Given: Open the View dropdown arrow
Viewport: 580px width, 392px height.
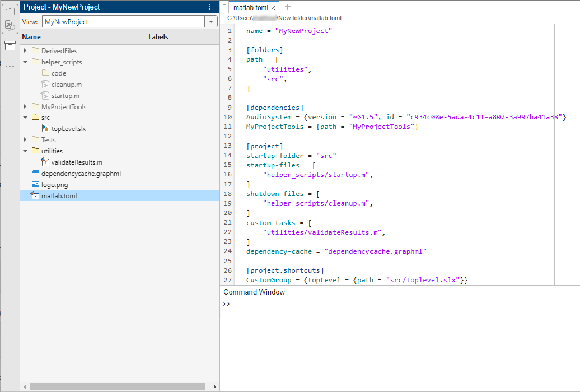Looking at the screenshot, I should (211, 21).
